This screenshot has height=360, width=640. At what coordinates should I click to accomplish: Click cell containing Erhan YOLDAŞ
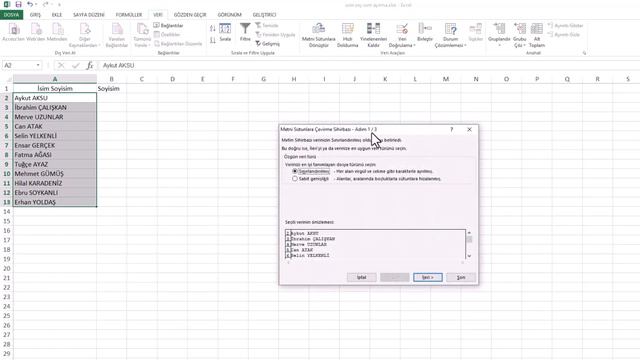click(55, 202)
